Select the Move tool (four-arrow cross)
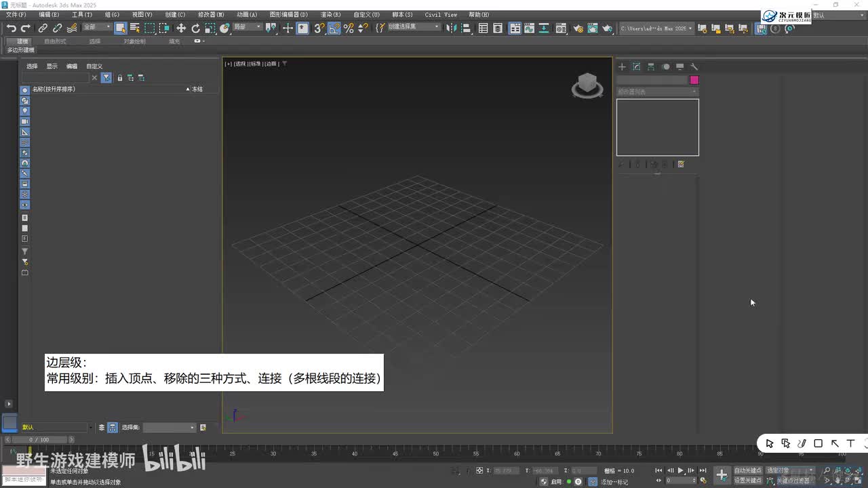The height and width of the screenshot is (488, 868). (x=181, y=28)
